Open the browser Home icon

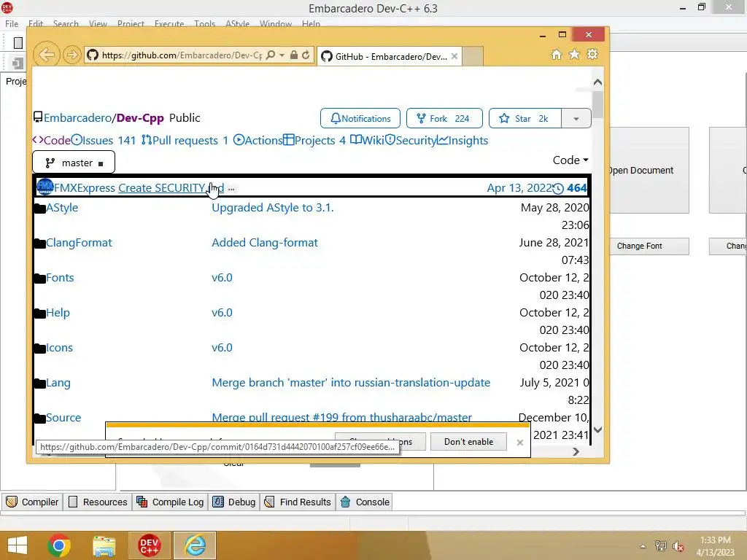tap(557, 54)
